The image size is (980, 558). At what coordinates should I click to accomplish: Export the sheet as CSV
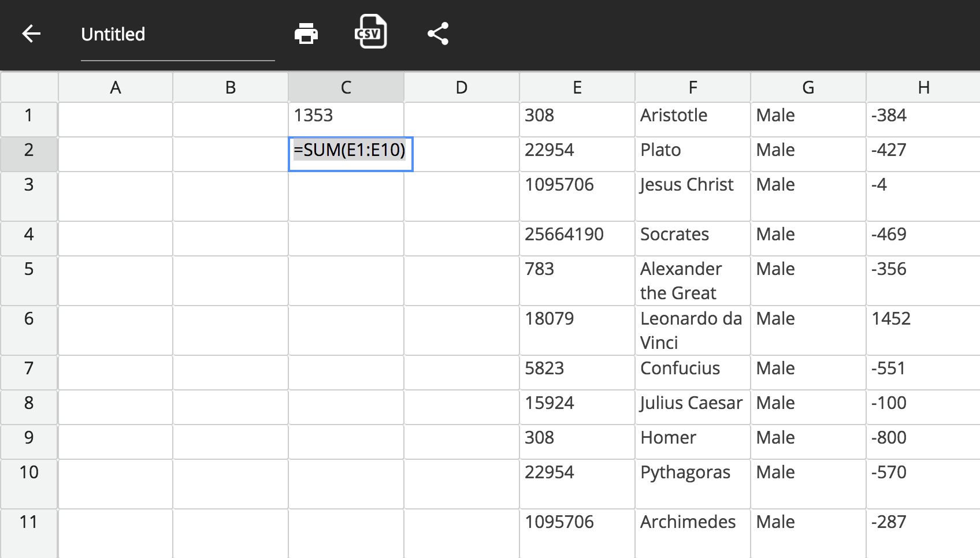(370, 32)
